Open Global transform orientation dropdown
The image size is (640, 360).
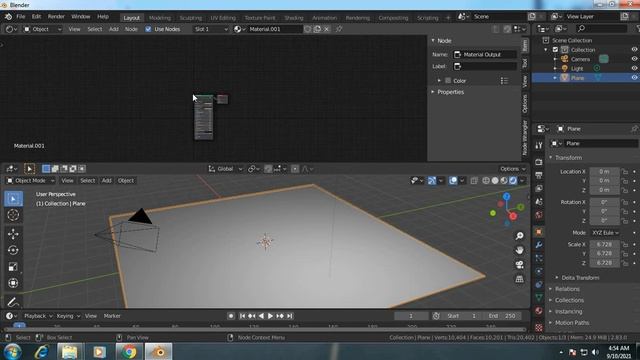pyautogui.click(x=225, y=169)
